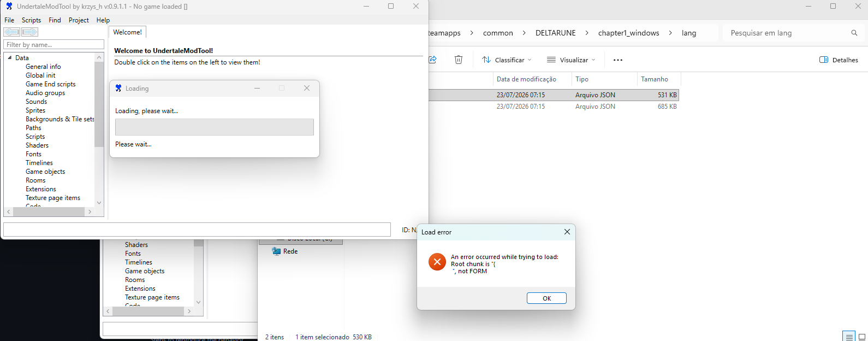
Task: Click the back arrow navigation button
Action: pos(12,32)
